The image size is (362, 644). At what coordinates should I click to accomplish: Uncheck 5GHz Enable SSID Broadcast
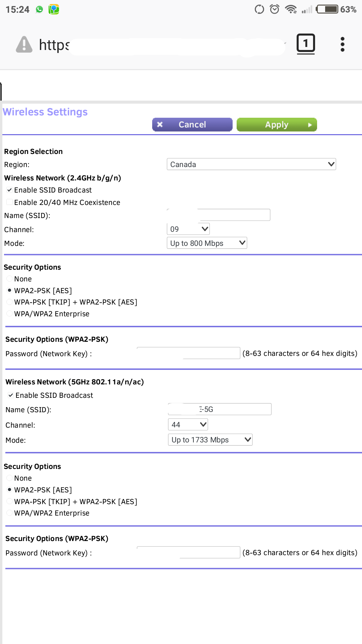coord(11,395)
